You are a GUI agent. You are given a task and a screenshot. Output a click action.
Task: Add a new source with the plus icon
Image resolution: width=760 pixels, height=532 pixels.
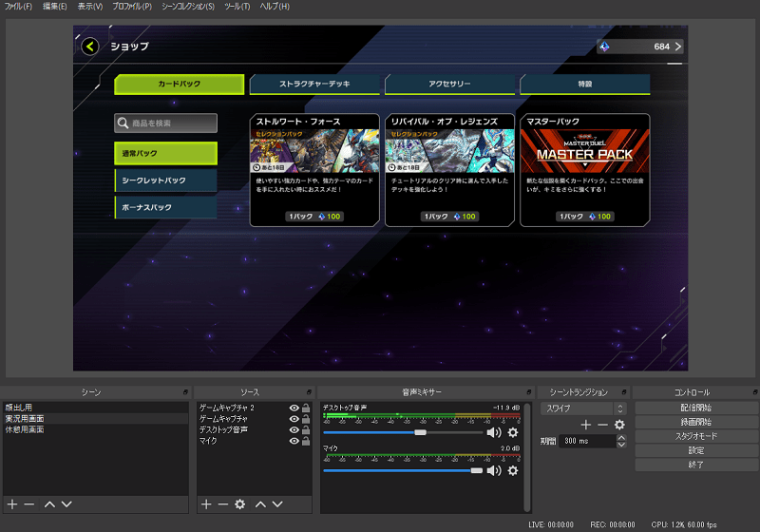click(206, 504)
